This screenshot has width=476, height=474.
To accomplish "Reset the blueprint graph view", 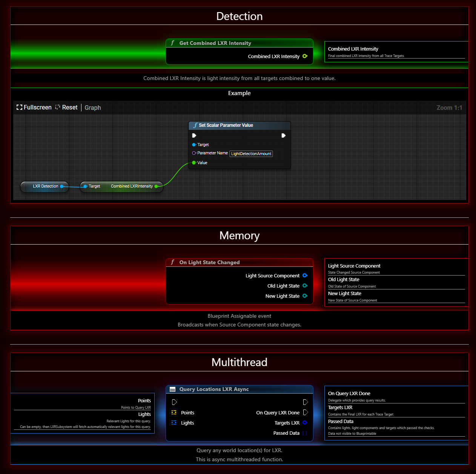I will 66,108.
